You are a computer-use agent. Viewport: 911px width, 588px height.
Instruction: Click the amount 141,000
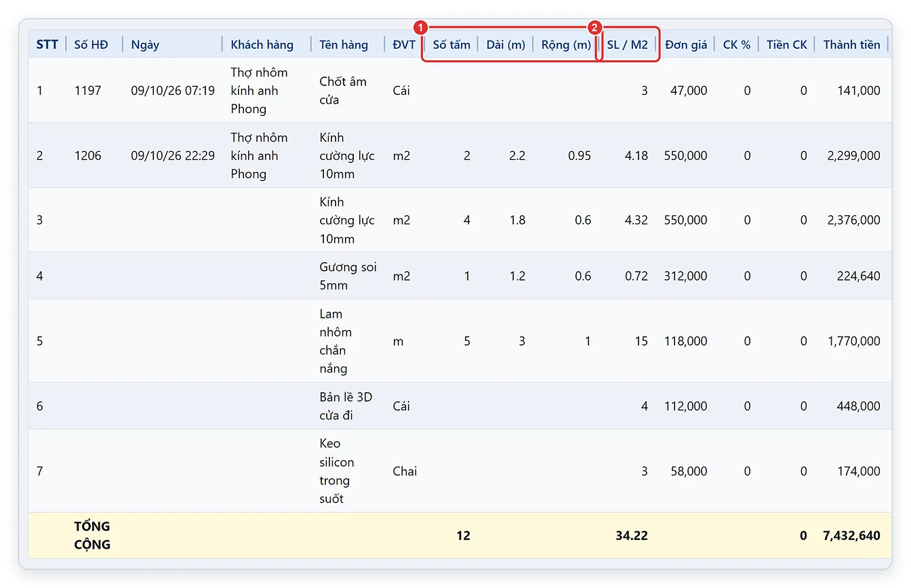(x=859, y=90)
